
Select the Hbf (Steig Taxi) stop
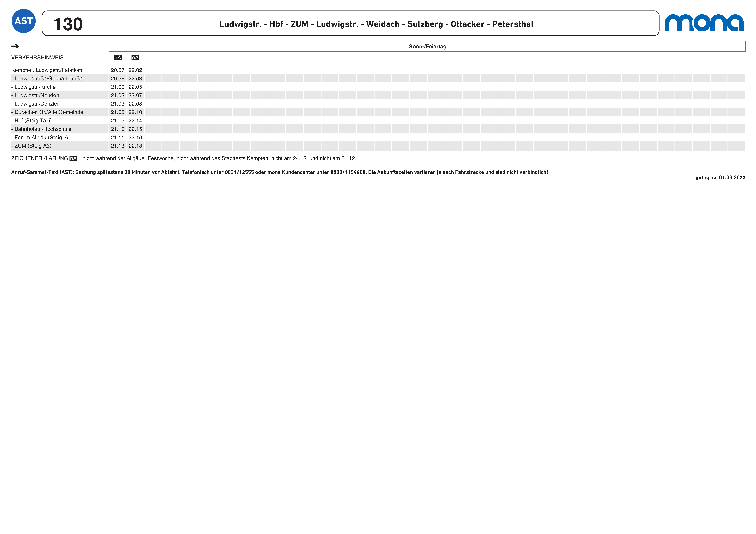pos(33,121)
